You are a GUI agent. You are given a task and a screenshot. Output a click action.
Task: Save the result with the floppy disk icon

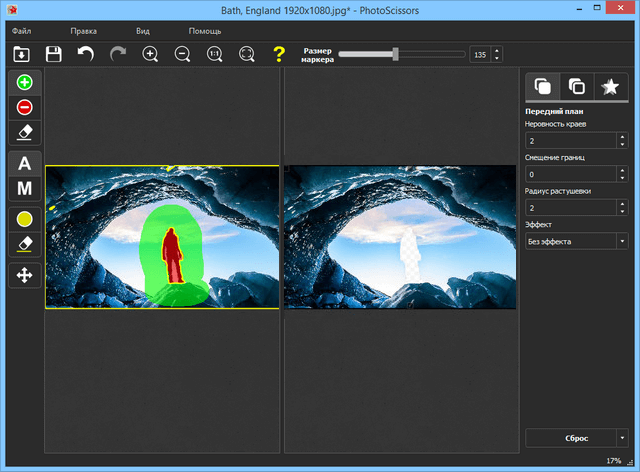pyautogui.click(x=54, y=54)
